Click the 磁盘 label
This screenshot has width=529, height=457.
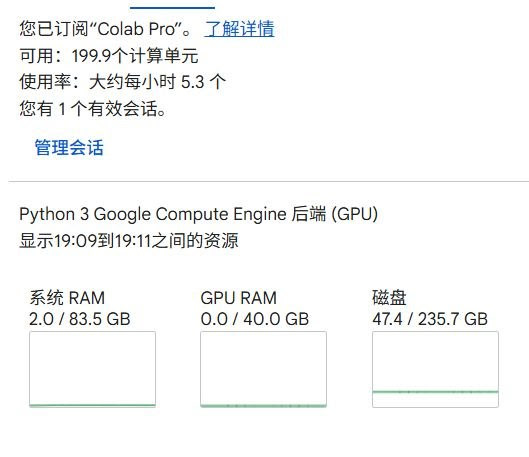pos(389,297)
